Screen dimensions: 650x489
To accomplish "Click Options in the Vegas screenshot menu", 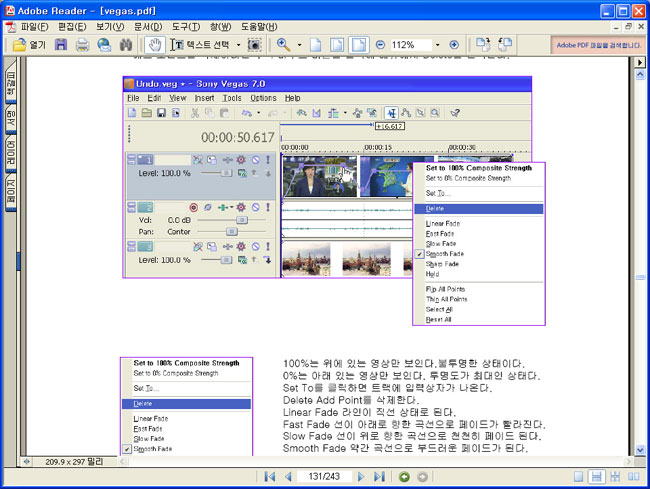I will point(263,98).
